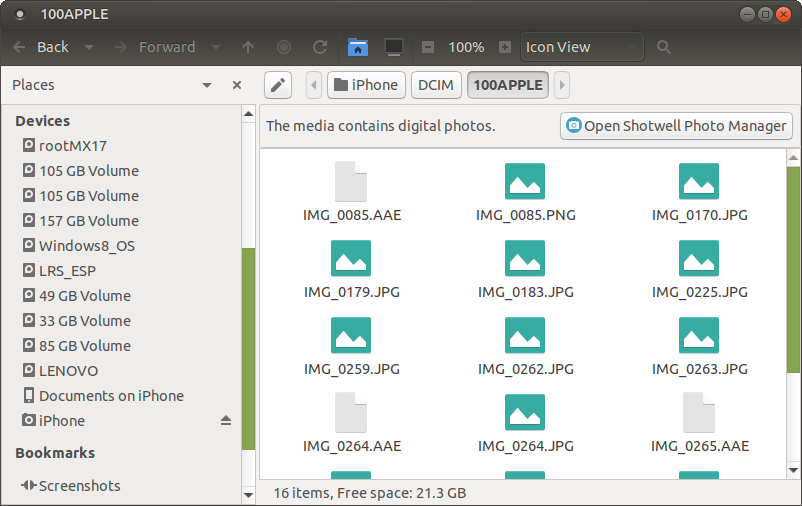The width and height of the screenshot is (802, 506).
Task: Click the zoom in plus icon
Action: [x=505, y=47]
